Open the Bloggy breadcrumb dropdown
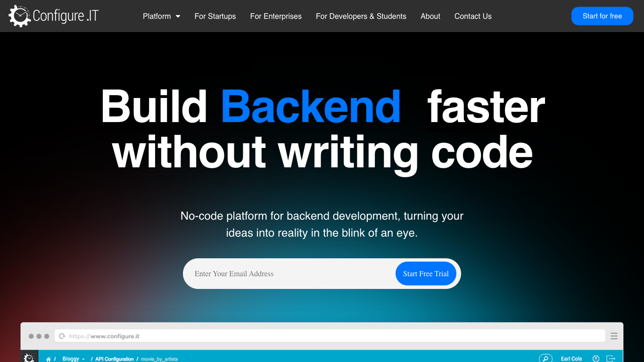Screen dimensions: 644x362 [x=74, y=359]
